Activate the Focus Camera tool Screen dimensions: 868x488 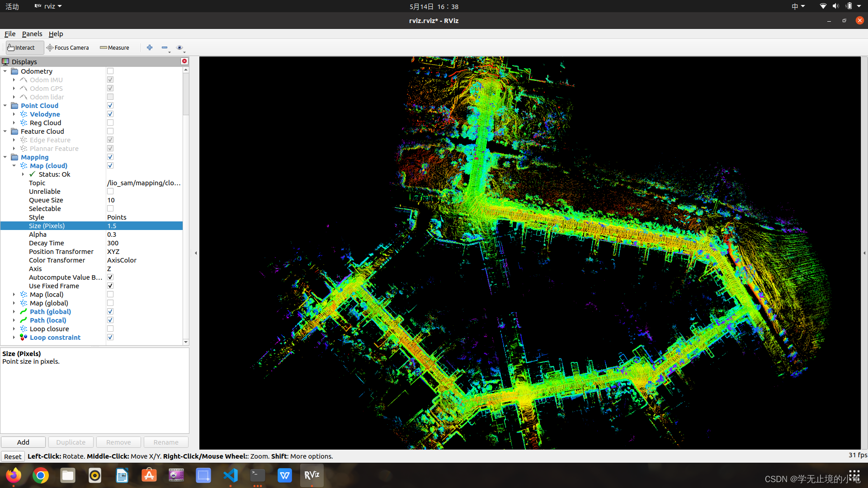click(67, 47)
